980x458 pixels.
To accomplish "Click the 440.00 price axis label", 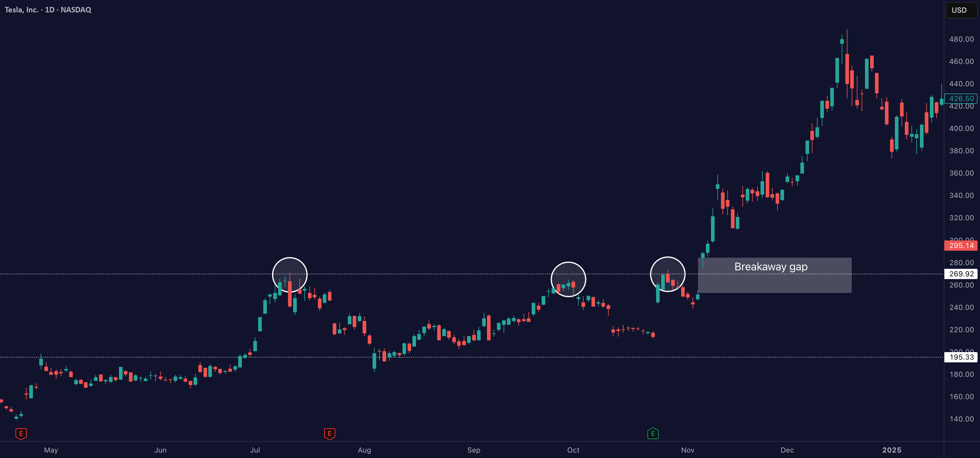I will (x=961, y=84).
